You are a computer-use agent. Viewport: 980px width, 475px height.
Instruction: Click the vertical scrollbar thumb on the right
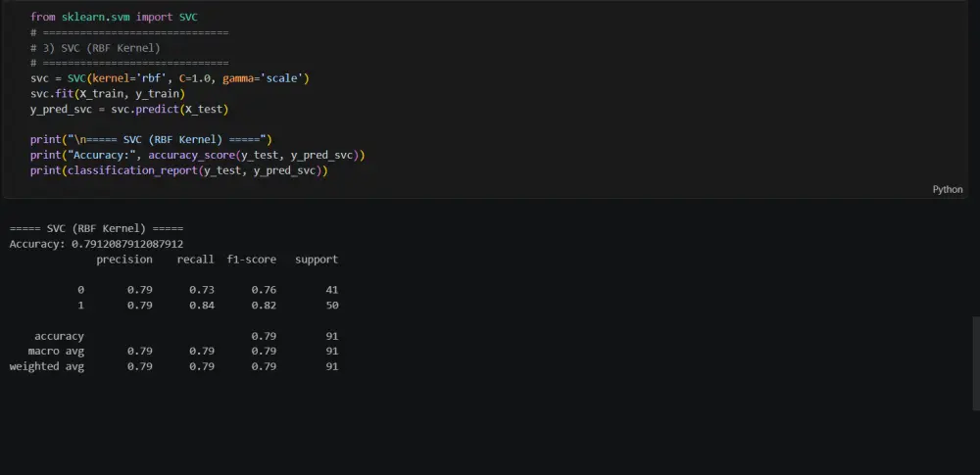point(976,363)
